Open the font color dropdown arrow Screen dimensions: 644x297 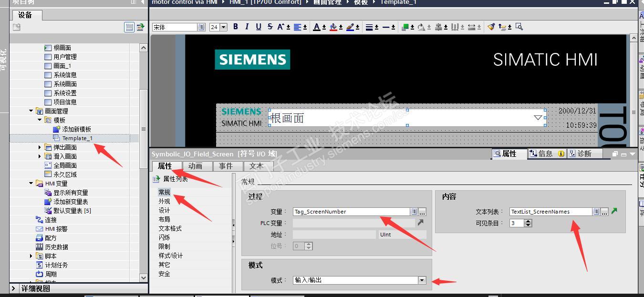(x=324, y=27)
